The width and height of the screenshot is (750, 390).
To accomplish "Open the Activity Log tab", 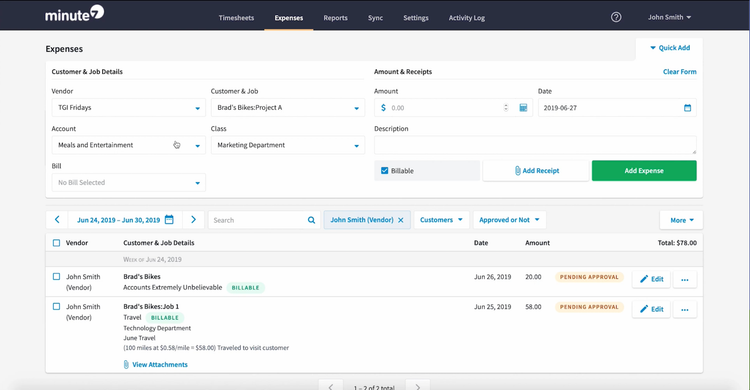I will 466,18.
